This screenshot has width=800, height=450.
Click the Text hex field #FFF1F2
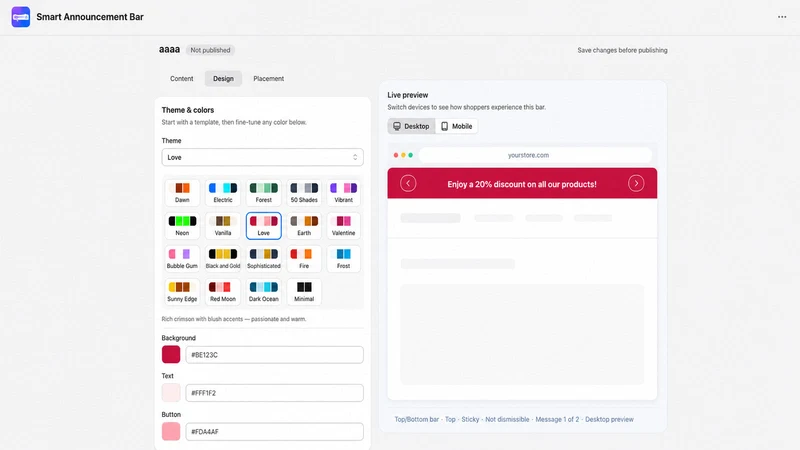(x=274, y=393)
